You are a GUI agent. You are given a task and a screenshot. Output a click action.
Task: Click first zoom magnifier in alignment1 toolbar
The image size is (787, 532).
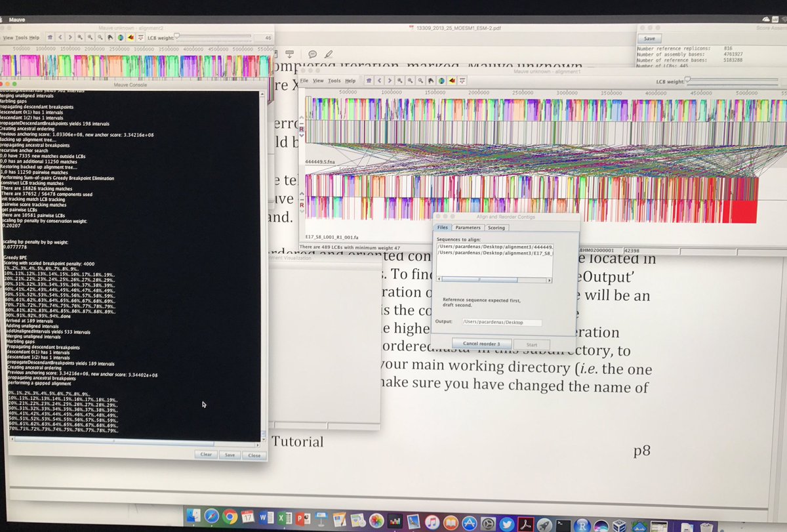point(399,81)
